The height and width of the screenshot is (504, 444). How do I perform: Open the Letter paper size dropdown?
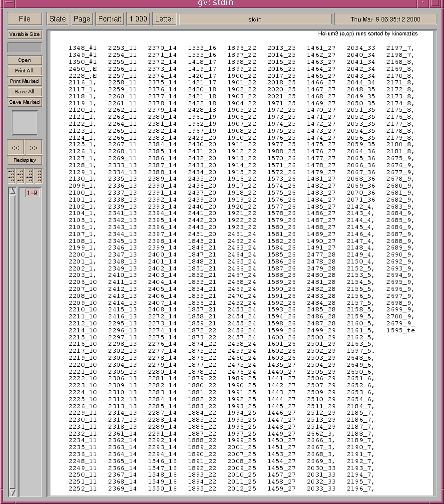click(x=164, y=19)
